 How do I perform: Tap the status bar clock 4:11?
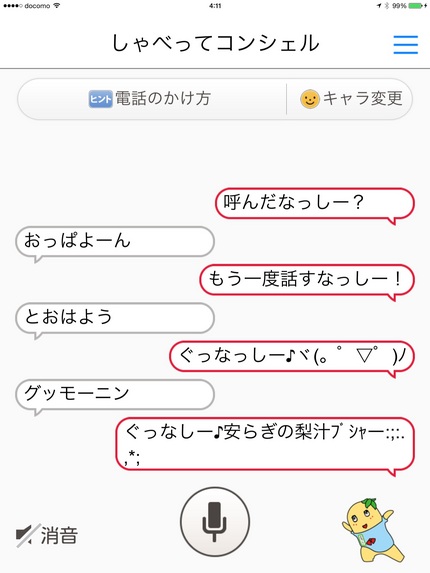pos(215,6)
